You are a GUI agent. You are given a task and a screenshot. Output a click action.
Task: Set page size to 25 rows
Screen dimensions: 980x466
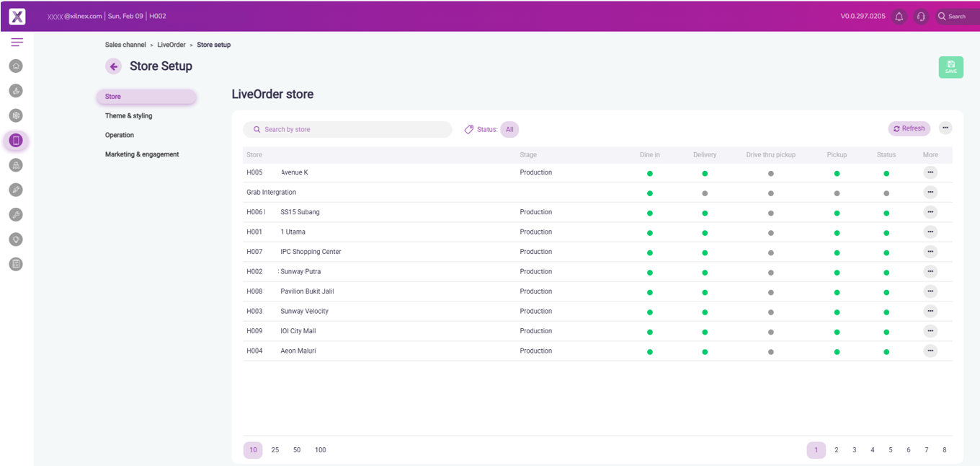[x=275, y=450]
